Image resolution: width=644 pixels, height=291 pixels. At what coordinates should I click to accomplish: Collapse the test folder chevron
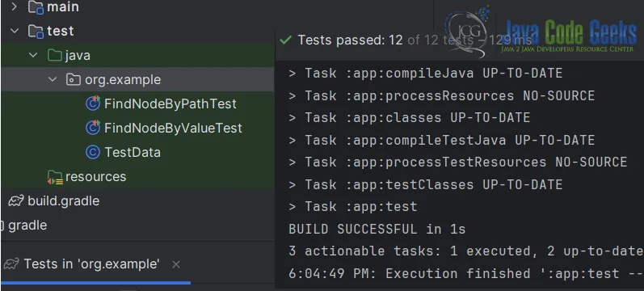click(x=15, y=31)
